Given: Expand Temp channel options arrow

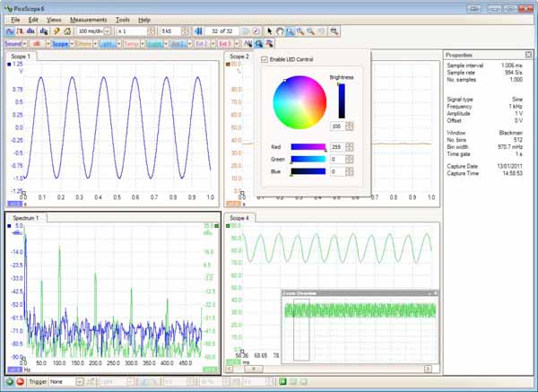Looking at the screenshot, I should pos(143,44).
